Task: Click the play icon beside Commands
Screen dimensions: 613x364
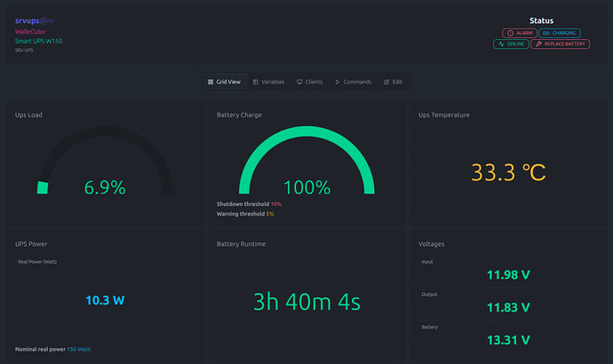Action: 338,82
